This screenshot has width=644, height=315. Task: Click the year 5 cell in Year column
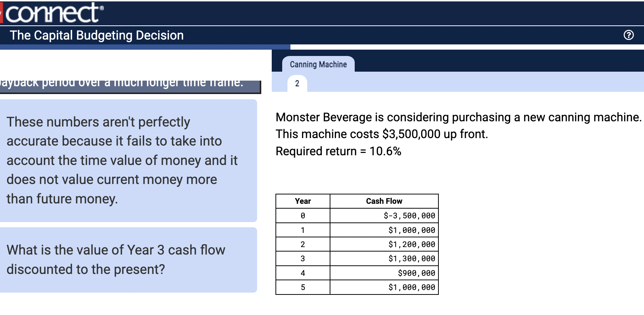pyautogui.click(x=303, y=287)
